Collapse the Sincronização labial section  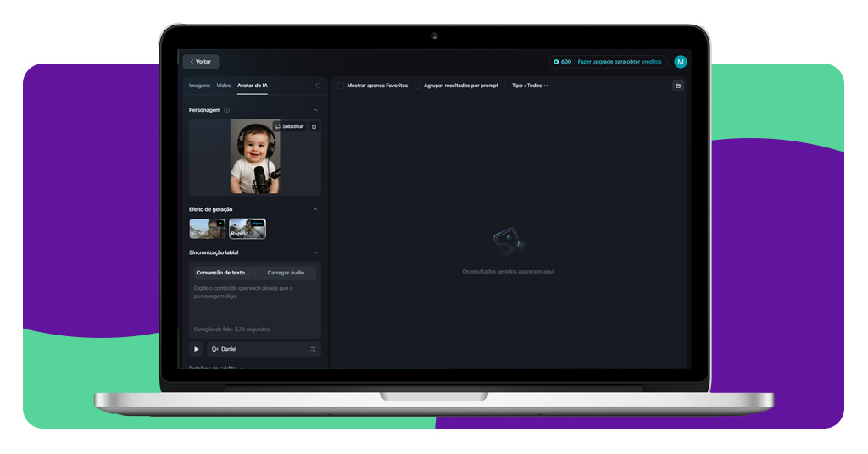point(315,252)
